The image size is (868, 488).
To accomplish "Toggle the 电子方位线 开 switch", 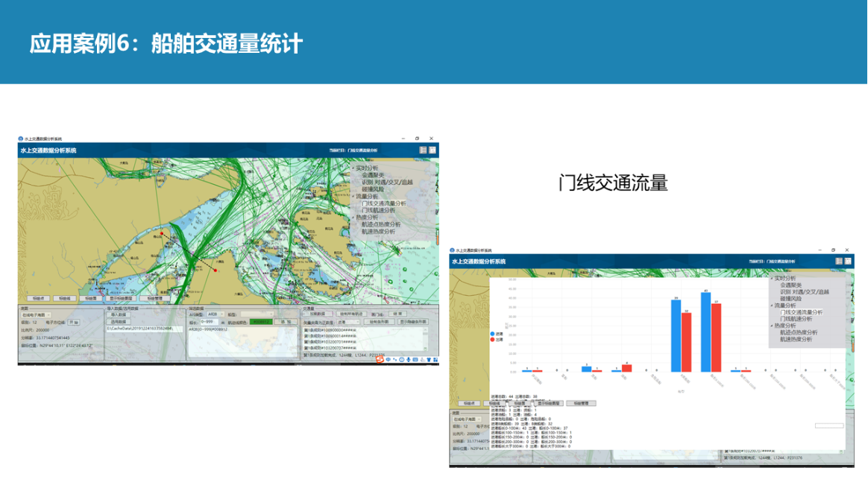I will pyautogui.click(x=73, y=323).
